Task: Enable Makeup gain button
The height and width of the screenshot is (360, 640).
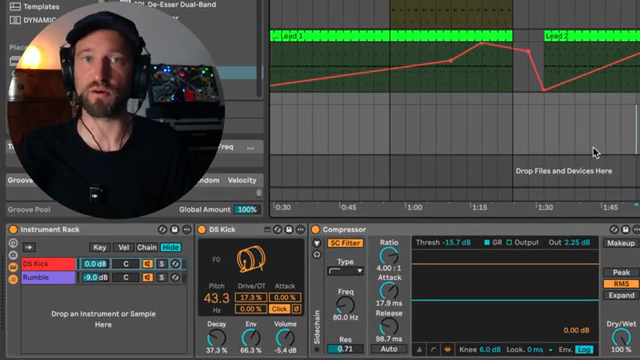Action: coord(621,243)
